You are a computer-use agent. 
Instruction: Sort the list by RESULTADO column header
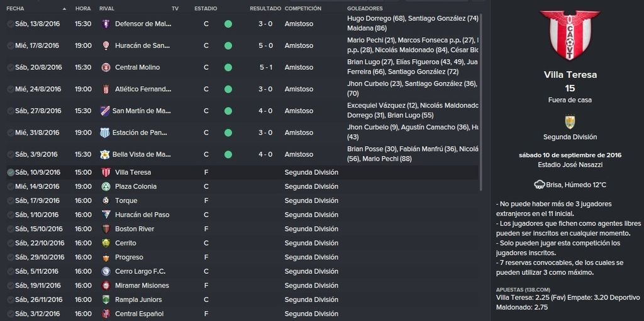265,9
